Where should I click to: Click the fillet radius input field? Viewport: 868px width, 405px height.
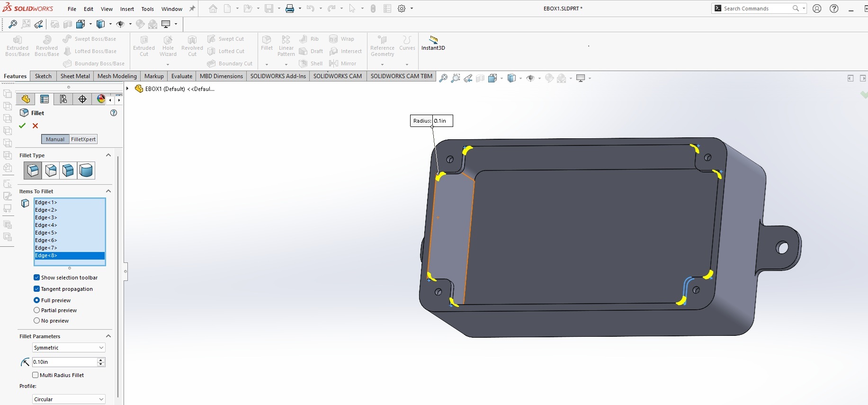click(64, 362)
